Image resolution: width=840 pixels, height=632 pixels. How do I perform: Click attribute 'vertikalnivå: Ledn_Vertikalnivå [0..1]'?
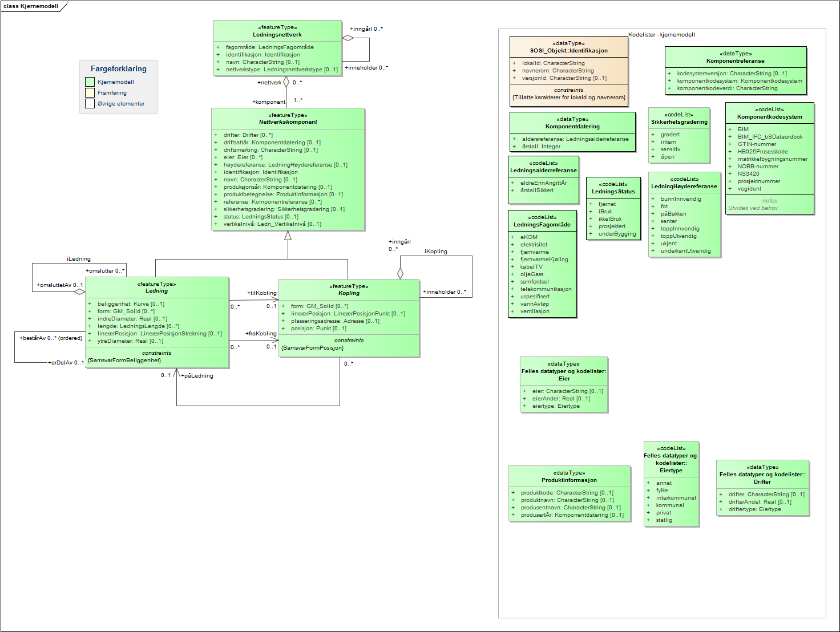(272, 224)
